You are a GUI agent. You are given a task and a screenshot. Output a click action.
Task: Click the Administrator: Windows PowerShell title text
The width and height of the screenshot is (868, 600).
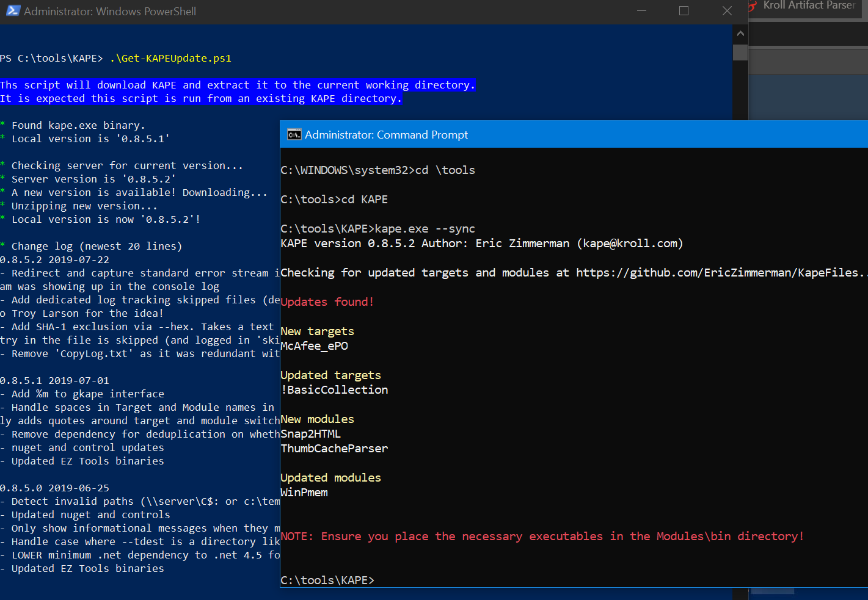pos(110,12)
